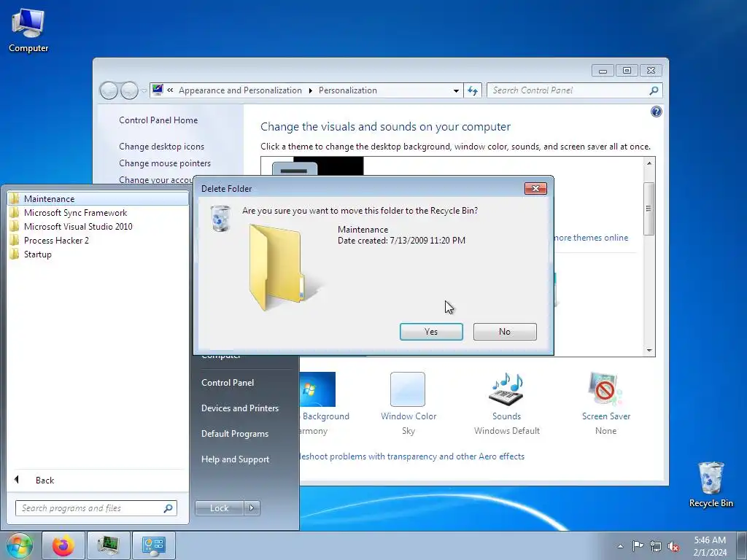Open Control Panel from the Start menu

click(228, 382)
